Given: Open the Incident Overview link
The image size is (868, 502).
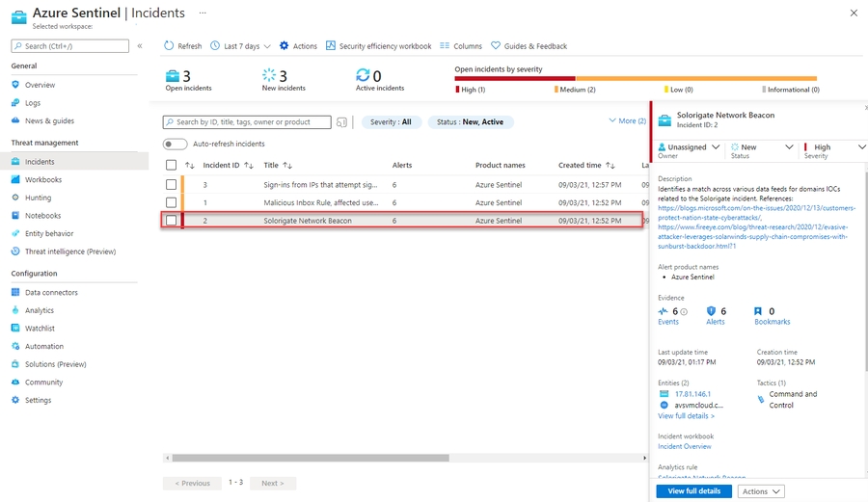Looking at the screenshot, I should pos(685,446).
